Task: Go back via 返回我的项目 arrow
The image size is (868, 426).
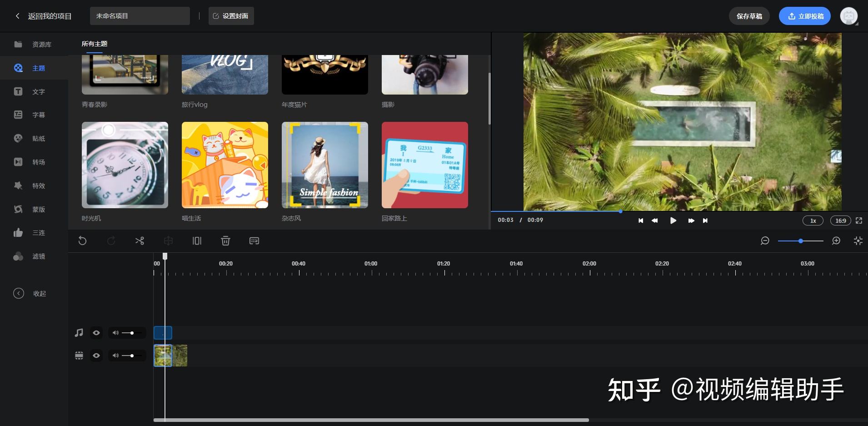Action: point(17,16)
